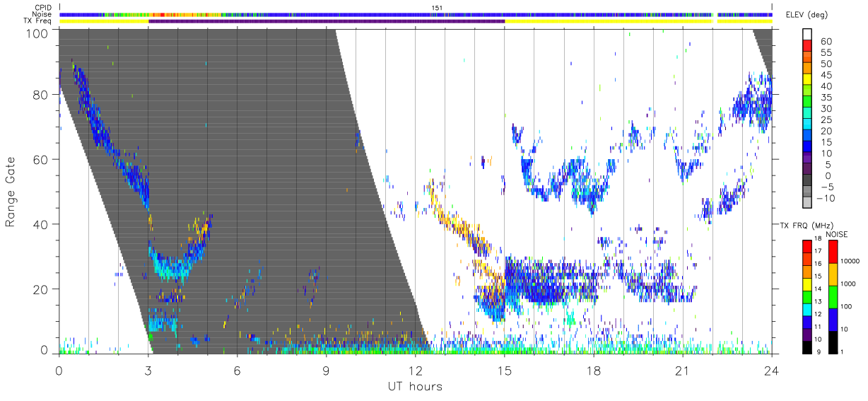Pick the red top segment of TX FRQ bar
Screen dimensions: 868x401
click(x=807, y=247)
